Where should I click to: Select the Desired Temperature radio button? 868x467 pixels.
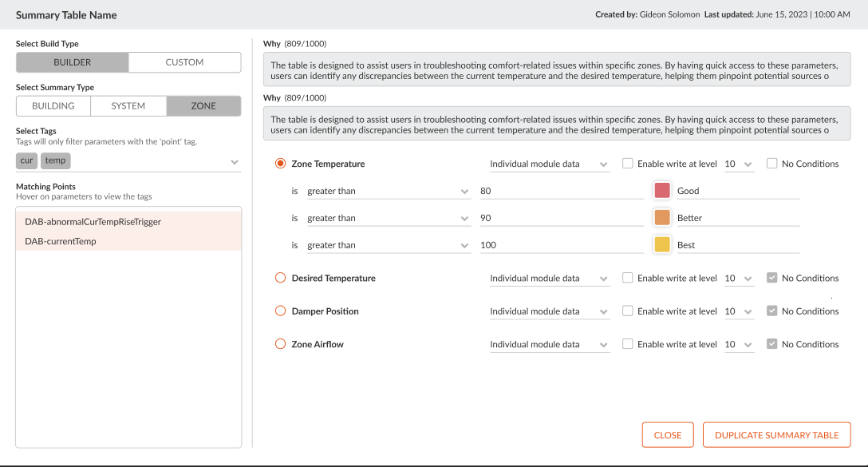coord(280,278)
